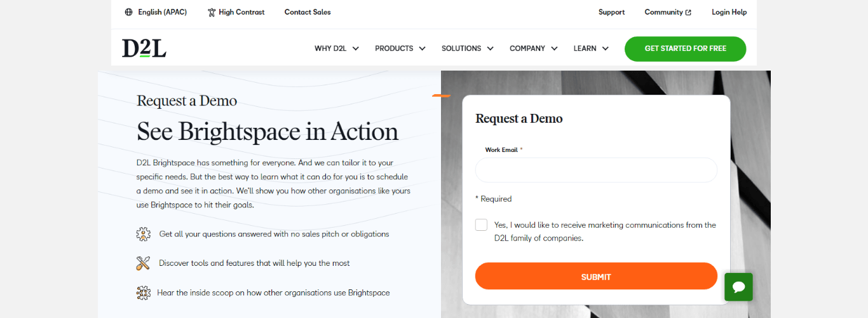Click the external link icon next to Community
Screen dimensions: 868x318
pos(688,12)
